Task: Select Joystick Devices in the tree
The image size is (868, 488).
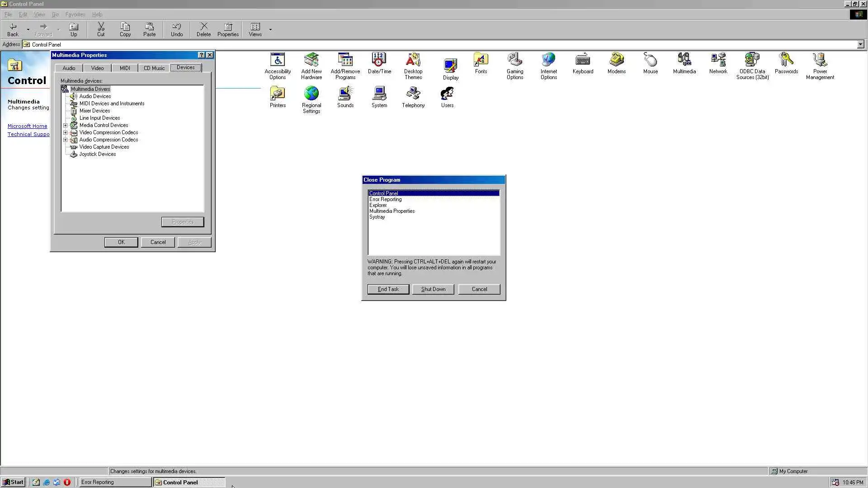Action: pos(97,154)
